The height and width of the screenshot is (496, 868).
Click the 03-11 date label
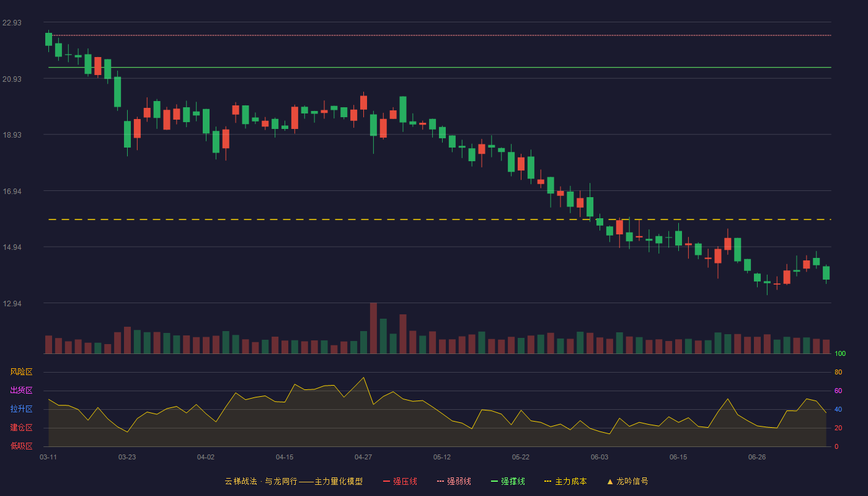[x=48, y=457]
